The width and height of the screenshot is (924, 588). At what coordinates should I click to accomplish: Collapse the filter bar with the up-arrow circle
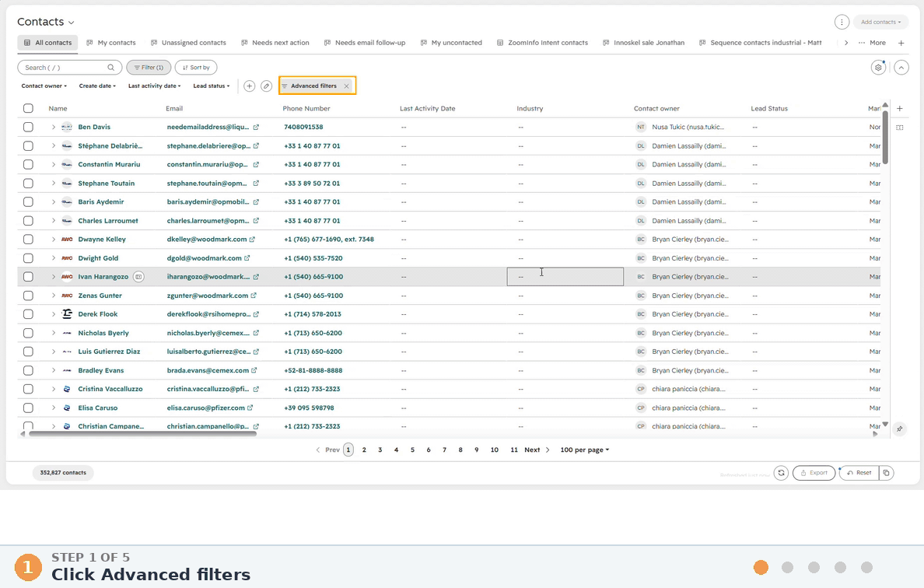click(901, 68)
